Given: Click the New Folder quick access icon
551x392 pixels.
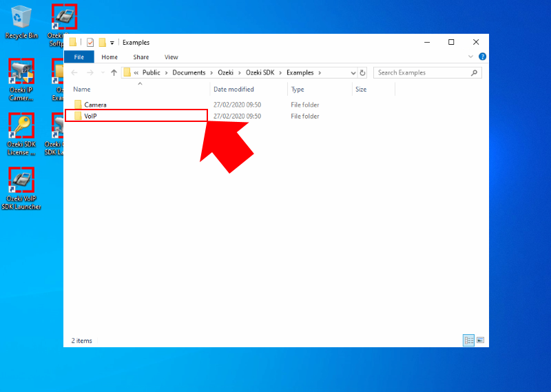Looking at the screenshot, I should point(102,43).
